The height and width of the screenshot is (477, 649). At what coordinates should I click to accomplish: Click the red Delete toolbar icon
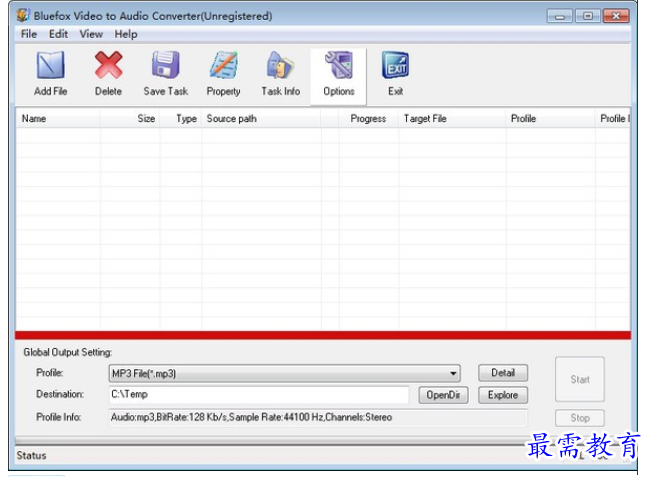[108, 65]
